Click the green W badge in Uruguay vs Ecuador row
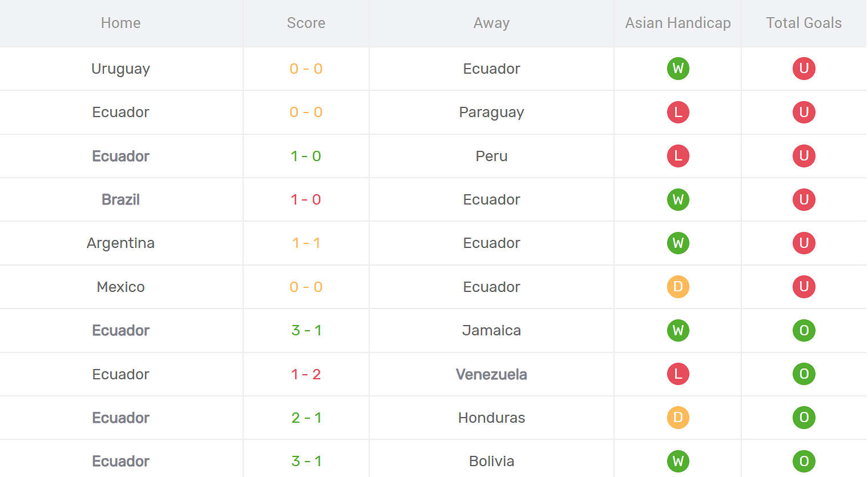The image size is (868, 477). [678, 69]
